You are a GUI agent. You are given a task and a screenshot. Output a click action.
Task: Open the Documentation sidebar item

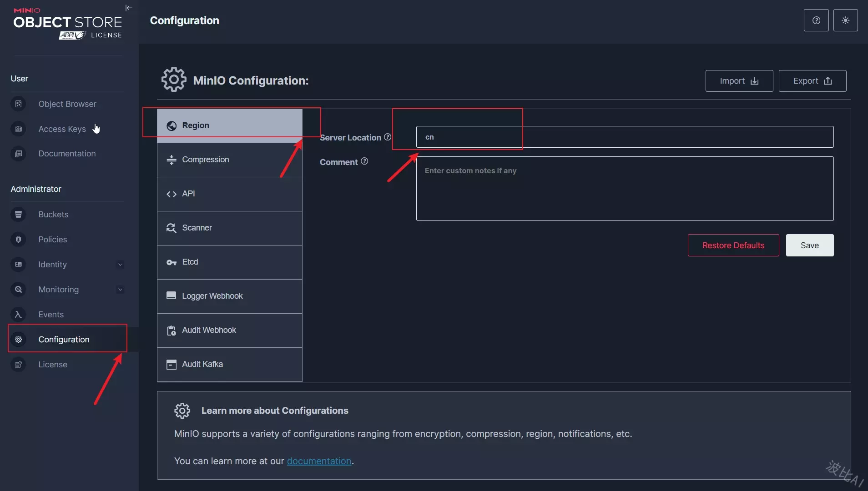pos(67,154)
